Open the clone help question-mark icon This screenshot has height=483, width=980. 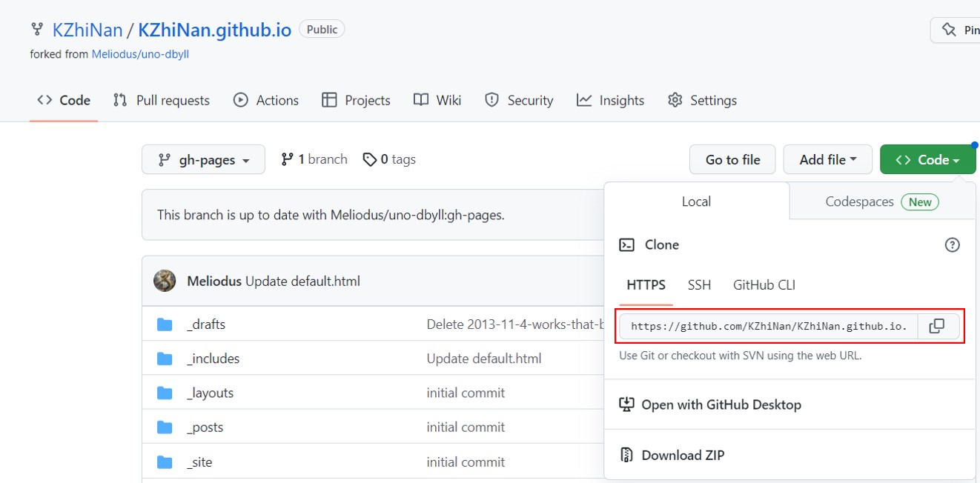[953, 245]
